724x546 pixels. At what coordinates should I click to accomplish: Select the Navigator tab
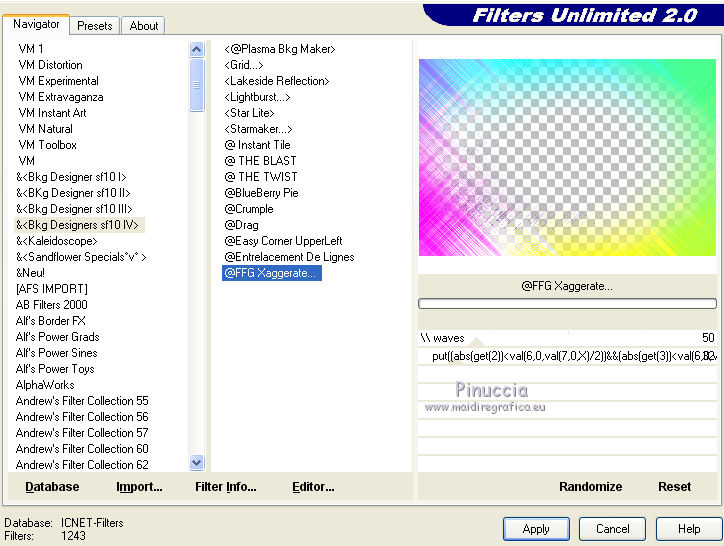click(x=36, y=24)
